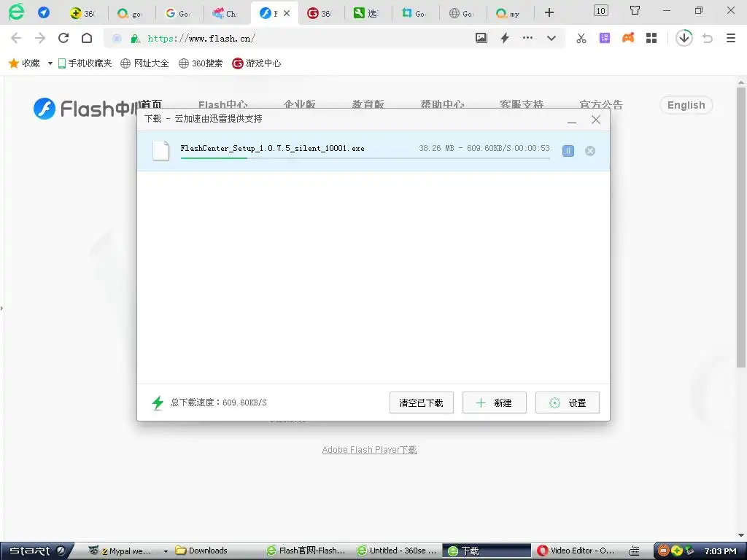Click the 清空已下载 button

pyautogui.click(x=421, y=402)
